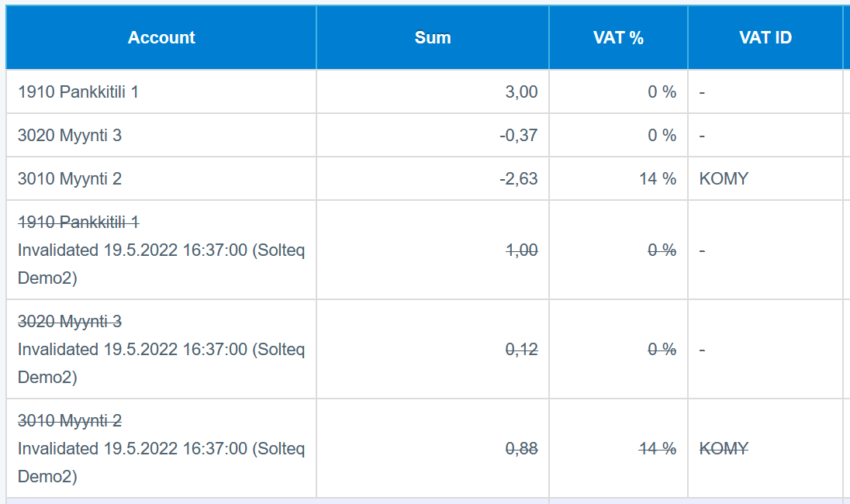
Task: Click the VAT % column header
Action: pos(618,38)
